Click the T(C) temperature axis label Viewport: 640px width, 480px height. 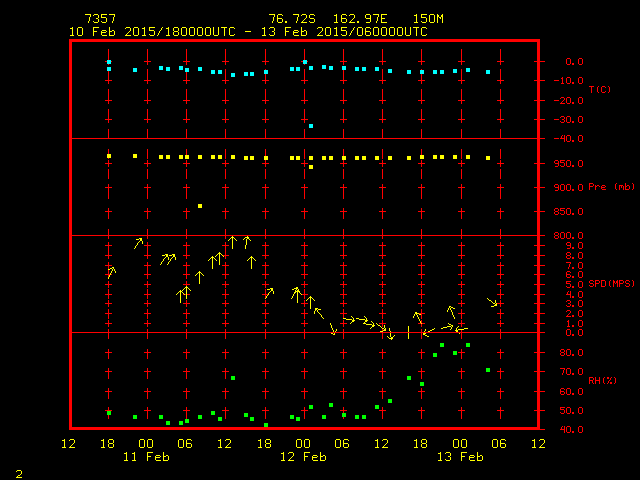click(599, 90)
